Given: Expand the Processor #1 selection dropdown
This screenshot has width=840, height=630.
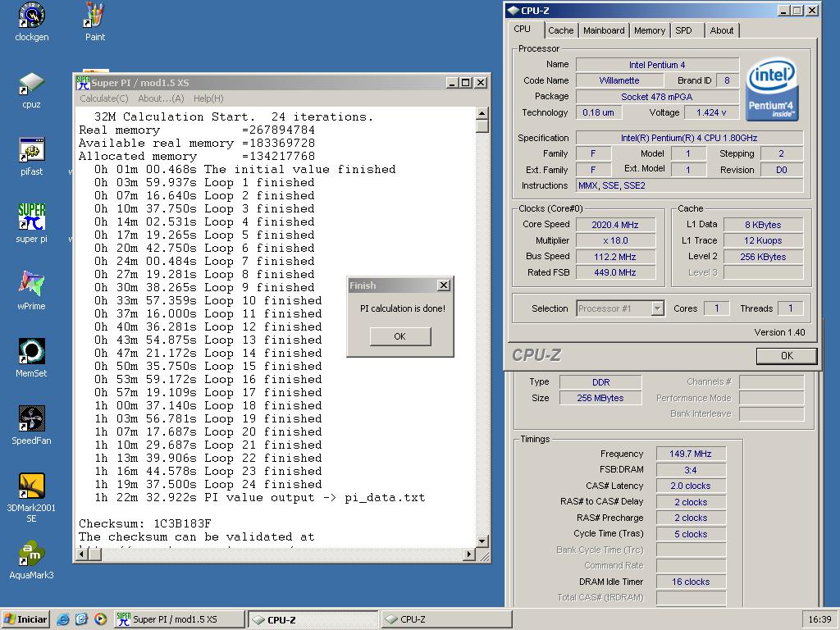Looking at the screenshot, I should point(657,308).
